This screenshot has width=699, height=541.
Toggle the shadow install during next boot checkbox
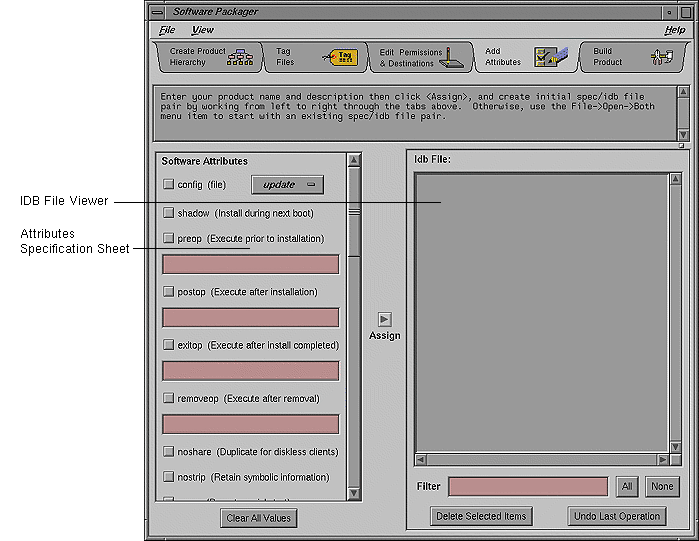(x=168, y=213)
